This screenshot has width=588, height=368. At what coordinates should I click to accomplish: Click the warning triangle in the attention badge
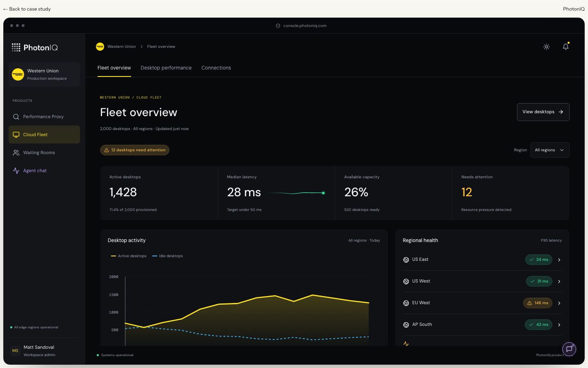point(107,150)
